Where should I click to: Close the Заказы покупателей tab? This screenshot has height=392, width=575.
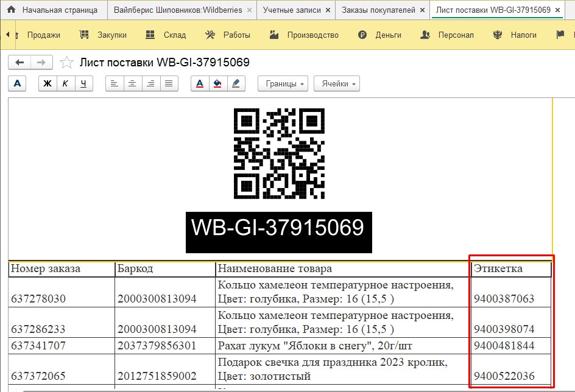point(423,10)
